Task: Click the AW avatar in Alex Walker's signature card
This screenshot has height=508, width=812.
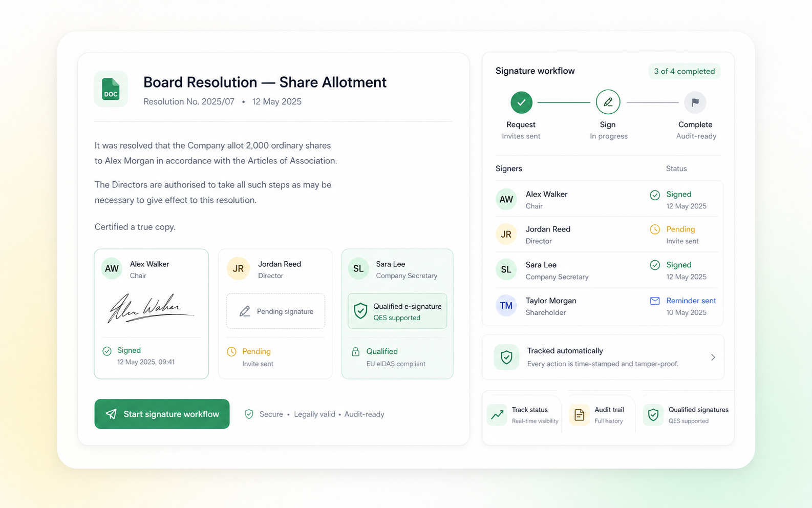Action: pos(112,269)
